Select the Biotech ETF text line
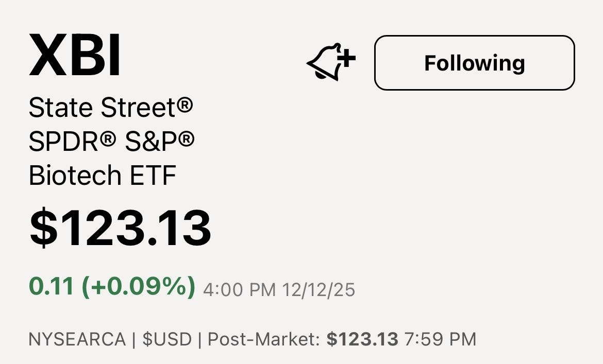This screenshot has width=603, height=364. pyautogui.click(x=102, y=175)
